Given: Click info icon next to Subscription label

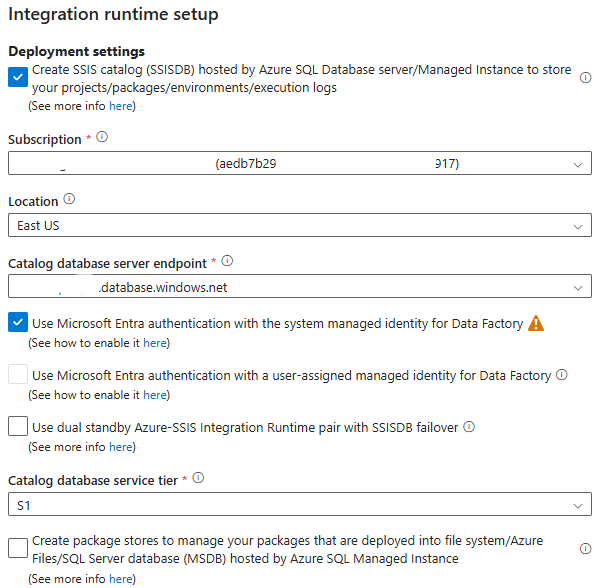Looking at the screenshot, I should pyautogui.click(x=102, y=138).
